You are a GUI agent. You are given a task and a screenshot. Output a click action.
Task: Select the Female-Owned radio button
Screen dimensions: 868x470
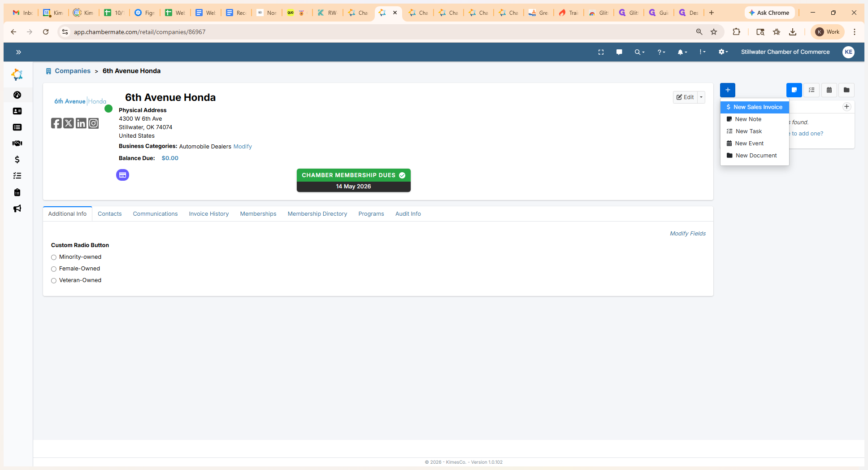pos(54,269)
